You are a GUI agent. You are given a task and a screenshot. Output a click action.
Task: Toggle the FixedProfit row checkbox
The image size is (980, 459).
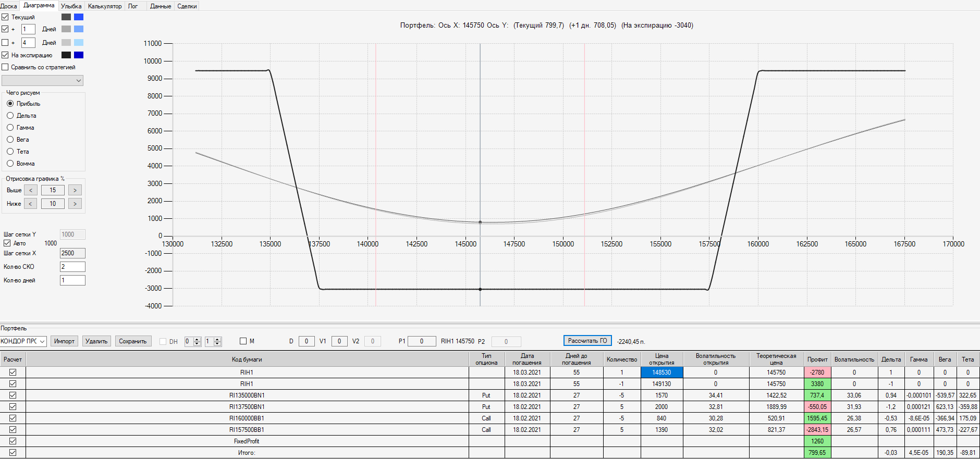click(13, 441)
